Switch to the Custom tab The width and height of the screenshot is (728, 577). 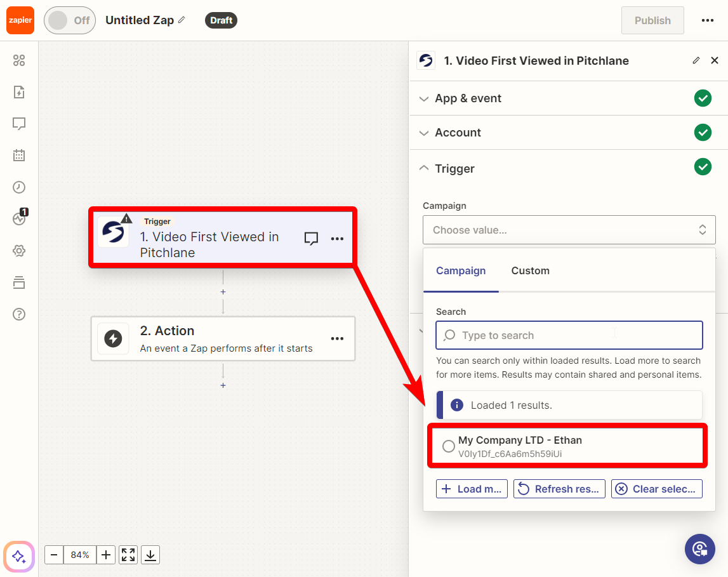pos(530,270)
